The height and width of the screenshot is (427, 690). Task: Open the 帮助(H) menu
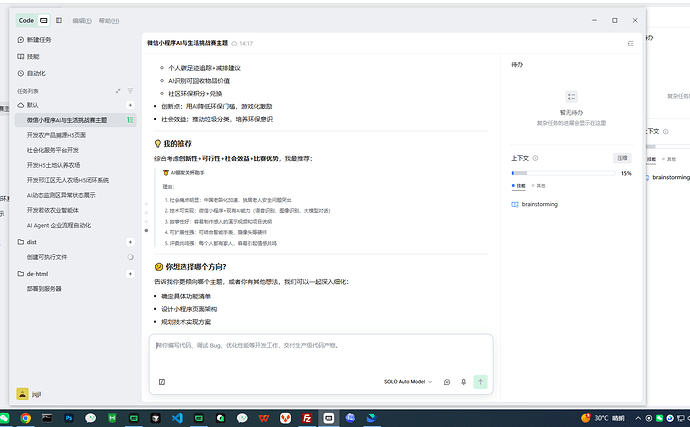pyautogui.click(x=109, y=21)
